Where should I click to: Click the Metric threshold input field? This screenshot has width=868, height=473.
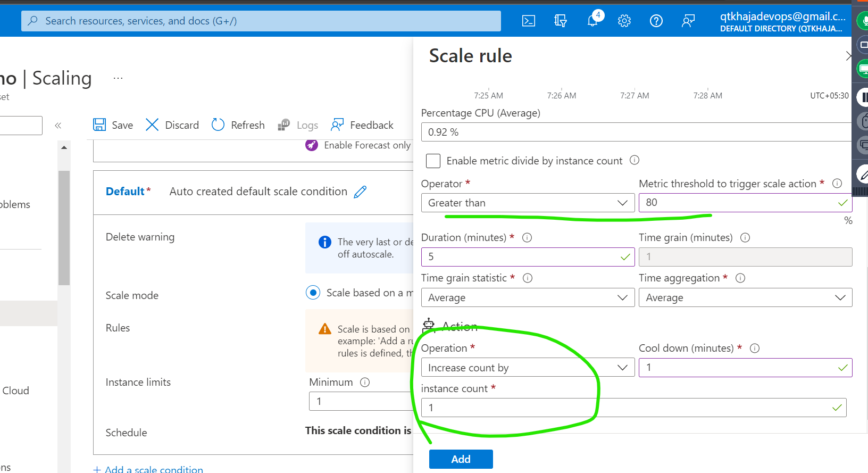[x=745, y=203]
